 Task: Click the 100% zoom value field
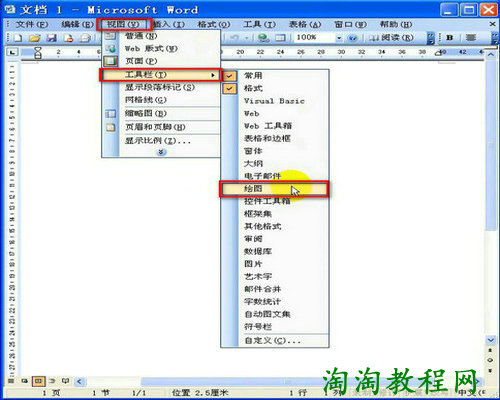coord(314,38)
